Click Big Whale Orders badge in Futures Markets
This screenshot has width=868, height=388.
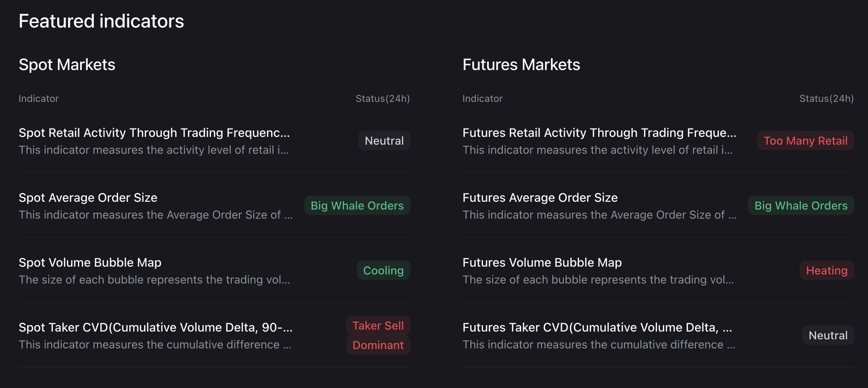point(800,205)
